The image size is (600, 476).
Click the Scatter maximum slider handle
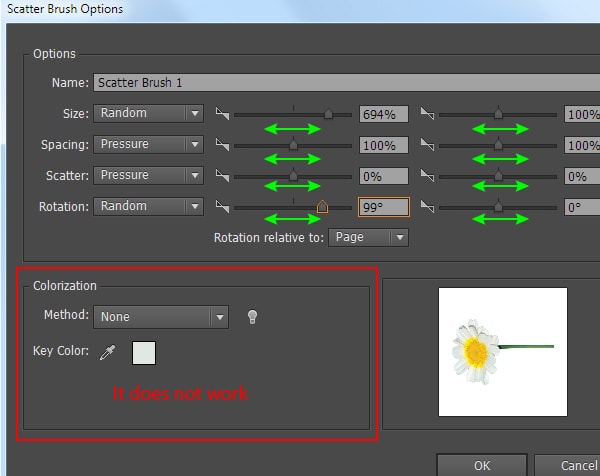(498, 176)
